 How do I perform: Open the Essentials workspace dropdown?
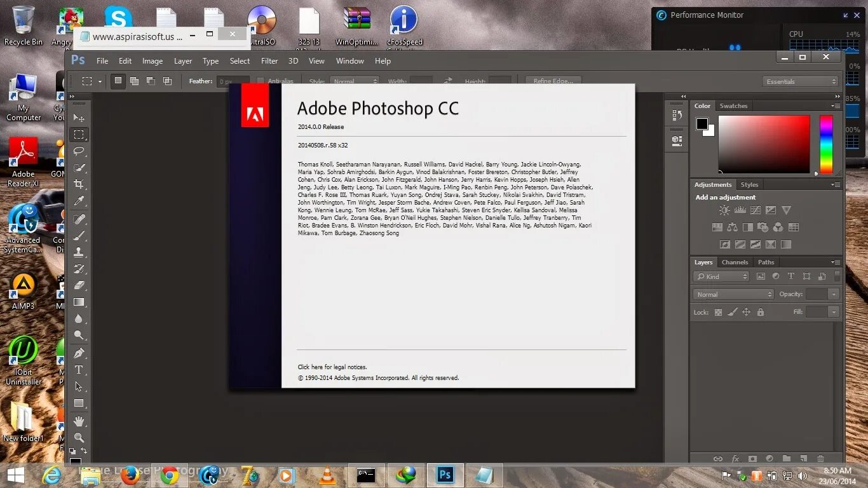[801, 81]
